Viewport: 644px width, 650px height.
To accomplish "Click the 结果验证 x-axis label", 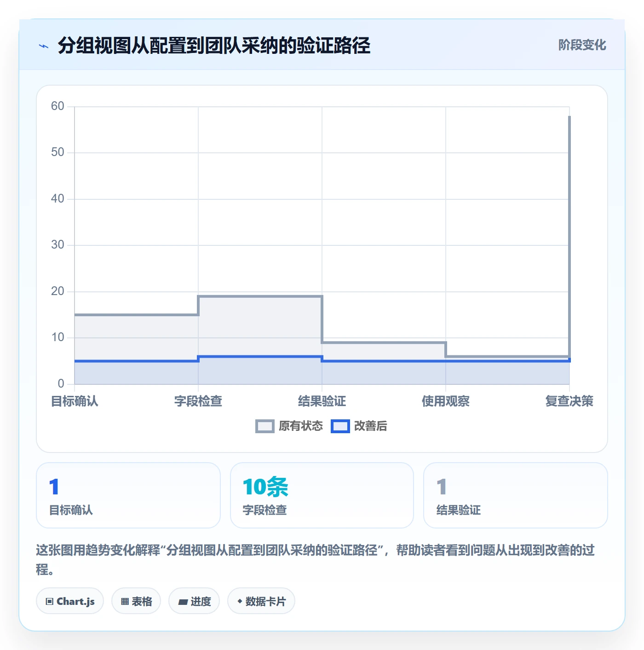I will 322,401.
